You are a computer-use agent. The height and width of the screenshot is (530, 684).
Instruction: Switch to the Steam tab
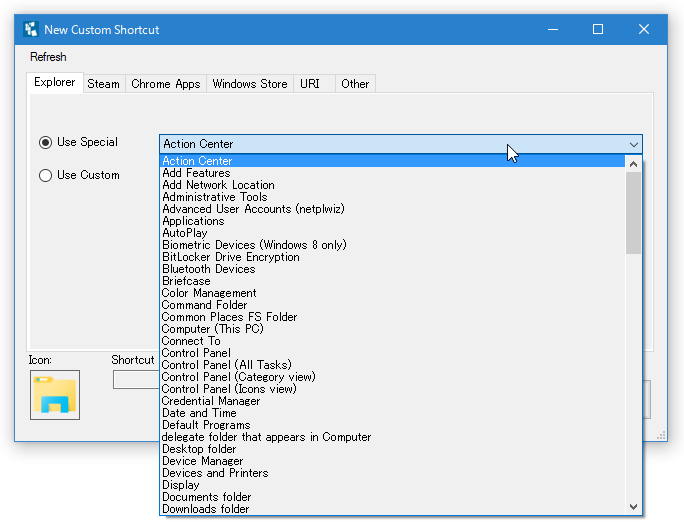pos(103,84)
